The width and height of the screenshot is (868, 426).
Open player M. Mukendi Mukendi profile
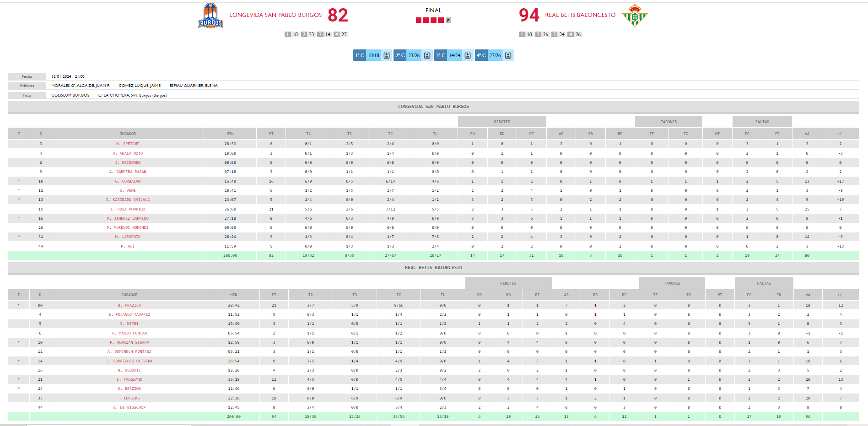(128, 227)
